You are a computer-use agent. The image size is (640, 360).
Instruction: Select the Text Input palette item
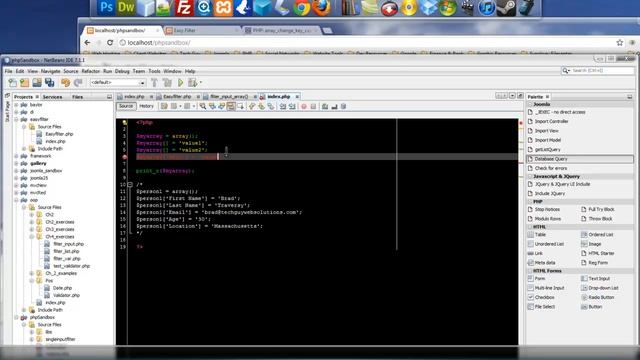point(599,279)
